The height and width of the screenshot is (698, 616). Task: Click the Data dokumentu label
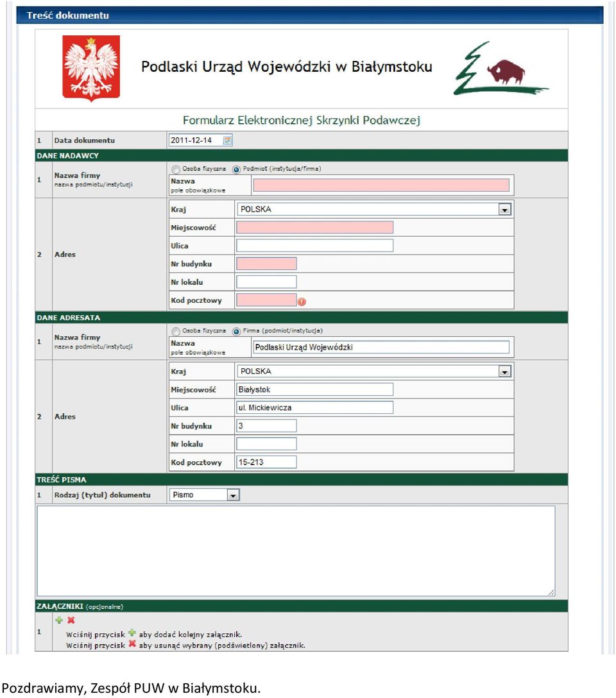pos(85,140)
